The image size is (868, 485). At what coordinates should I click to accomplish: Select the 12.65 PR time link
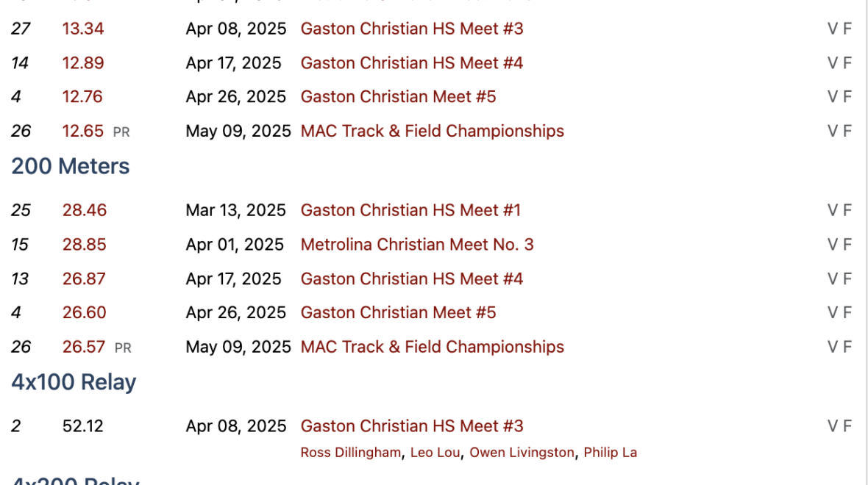tap(83, 131)
